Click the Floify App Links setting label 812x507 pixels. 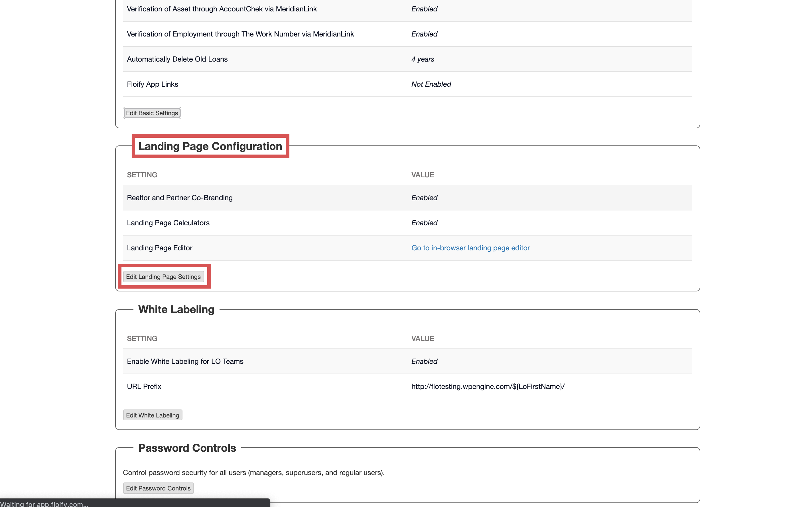(x=153, y=84)
